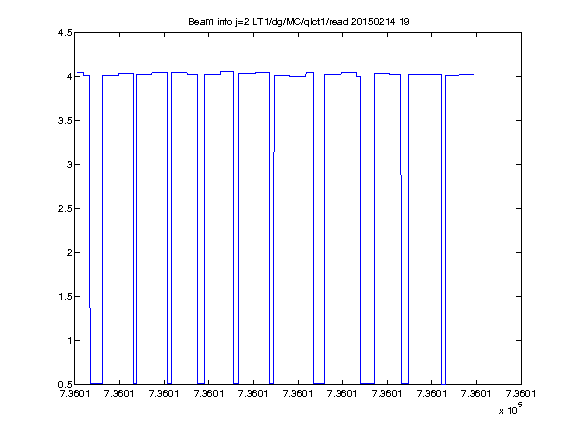
Task: Click the highest plateau of the blue signal
Action: [227, 72]
